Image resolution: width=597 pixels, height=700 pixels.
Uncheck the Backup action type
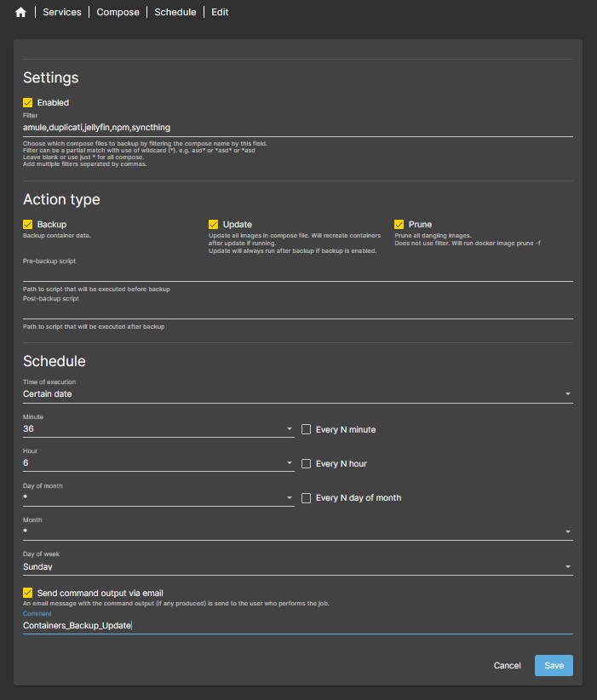pos(28,225)
